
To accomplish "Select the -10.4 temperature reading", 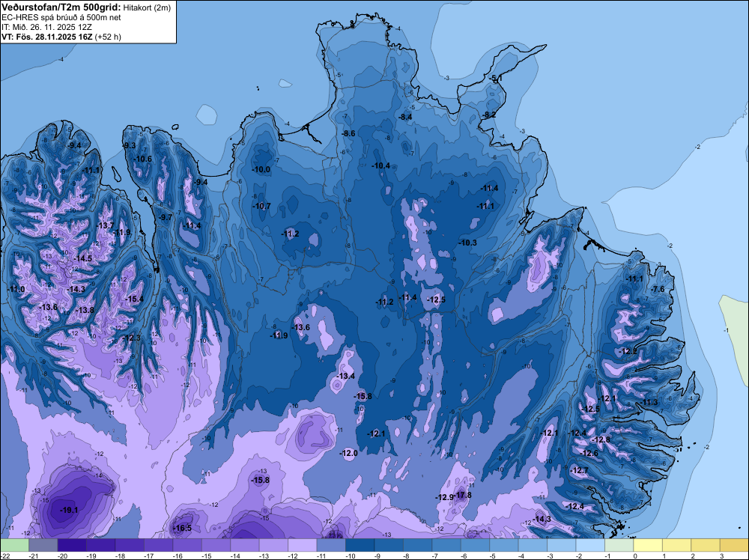I will coord(380,165).
